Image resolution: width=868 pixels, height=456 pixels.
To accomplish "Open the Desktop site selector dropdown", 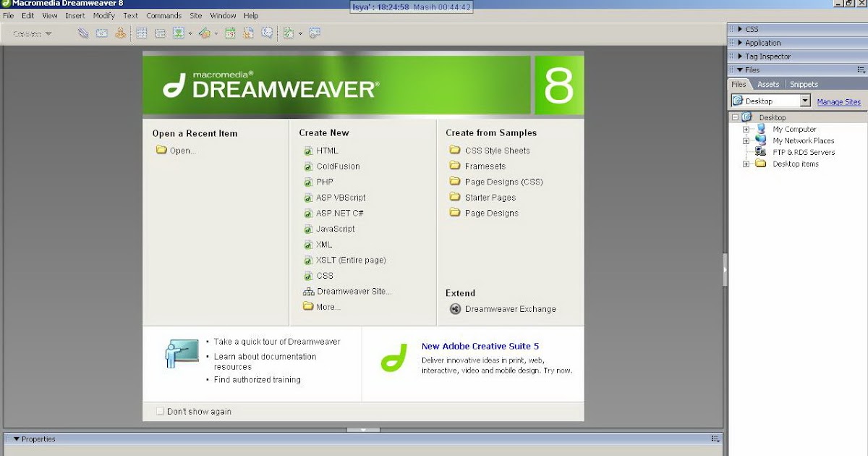I will [x=805, y=101].
